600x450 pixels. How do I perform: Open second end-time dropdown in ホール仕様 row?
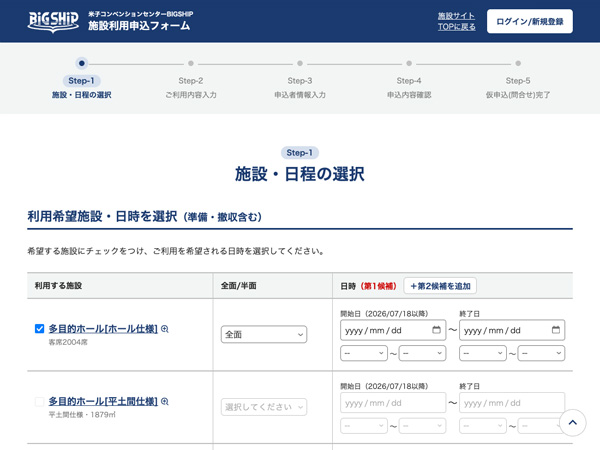click(x=541, y=353)
